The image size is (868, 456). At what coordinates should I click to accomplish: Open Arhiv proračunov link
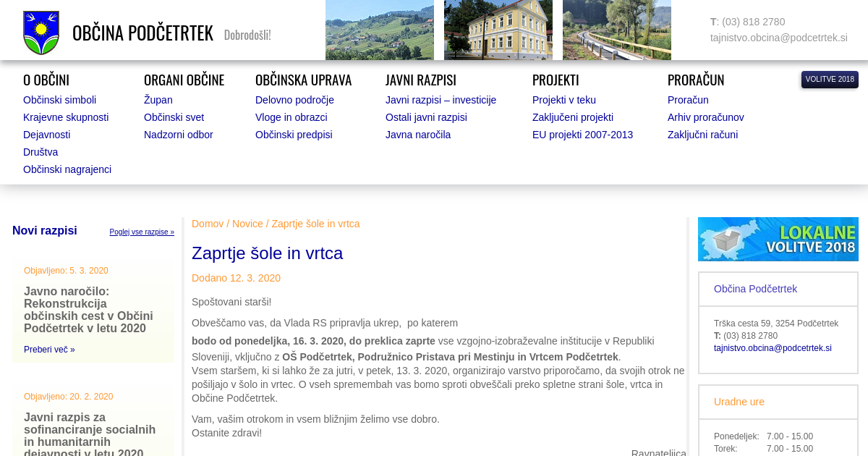click(705, 117)
